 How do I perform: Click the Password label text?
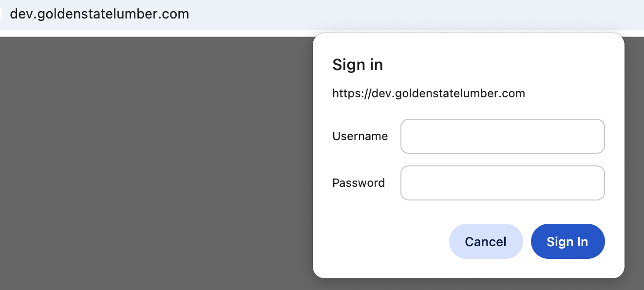click(359, 183)
